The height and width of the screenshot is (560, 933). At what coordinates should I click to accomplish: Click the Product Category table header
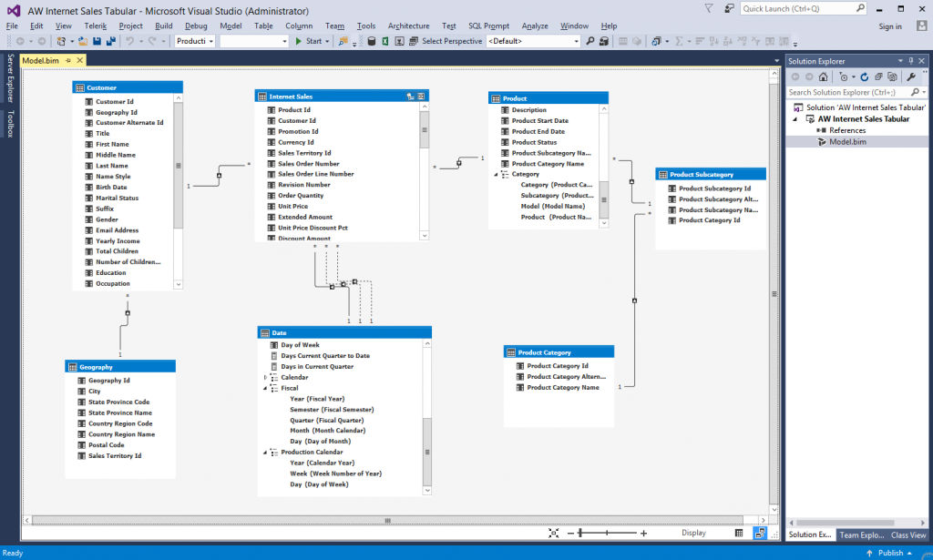click(x=559, y=352)
